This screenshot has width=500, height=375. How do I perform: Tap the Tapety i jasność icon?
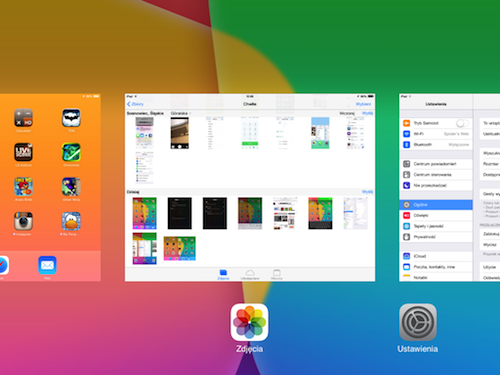click(406, 226)
